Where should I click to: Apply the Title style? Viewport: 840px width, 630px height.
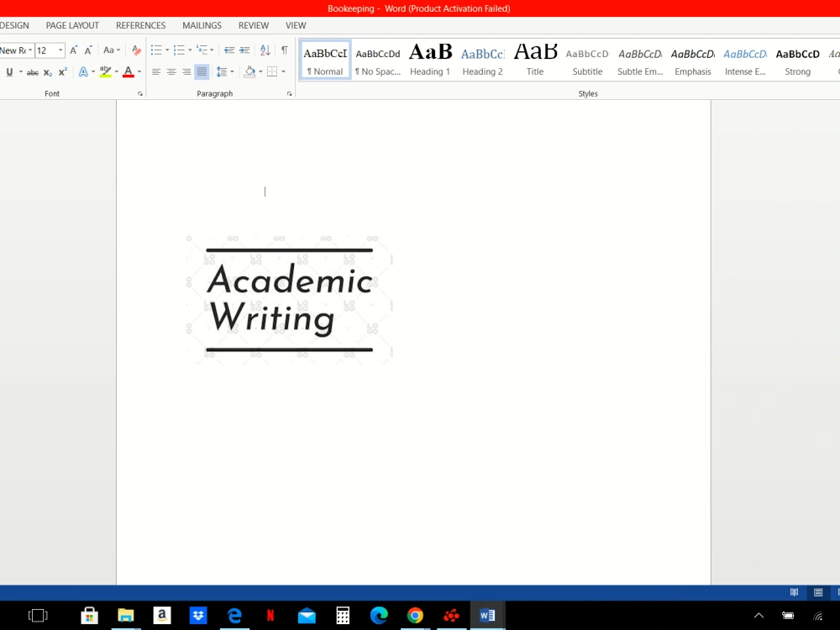click(x=535, y=60)
